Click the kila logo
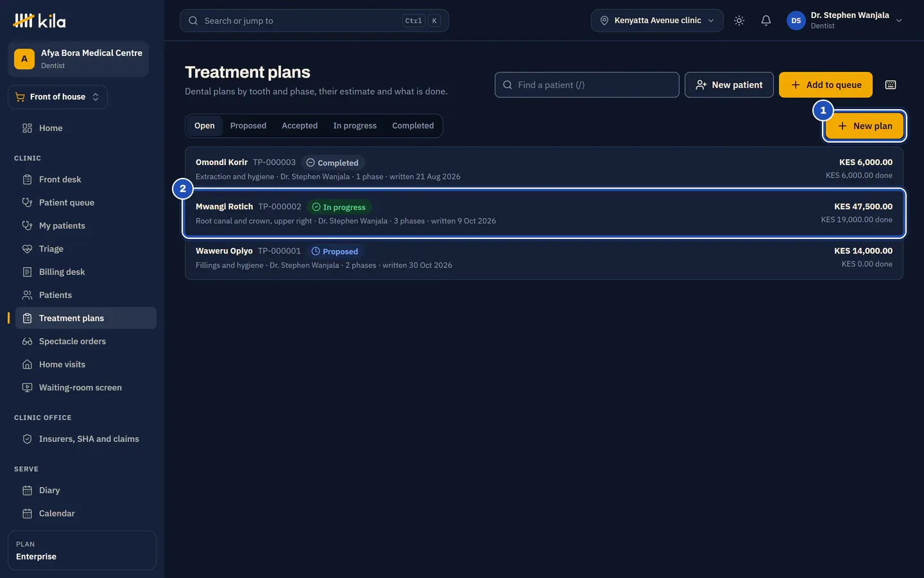This screenshot has width=924, height=578. (39, 21)
